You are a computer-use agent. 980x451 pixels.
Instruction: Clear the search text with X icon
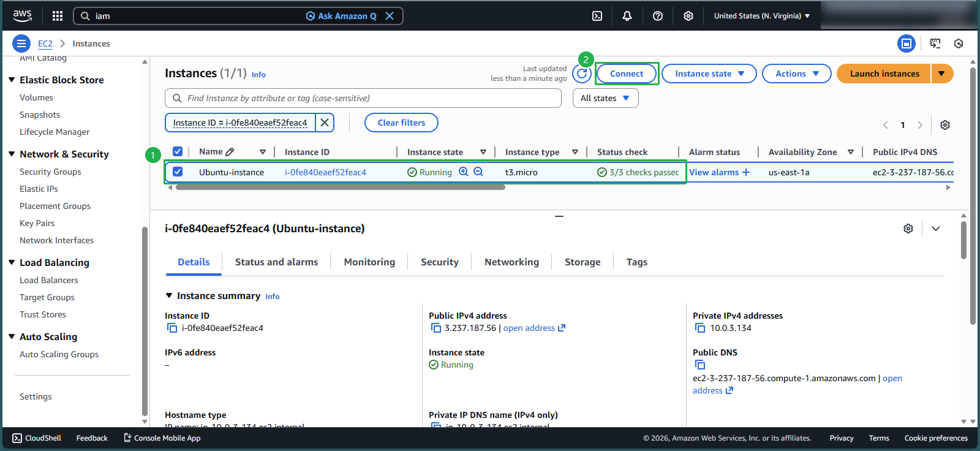point(390,16)
